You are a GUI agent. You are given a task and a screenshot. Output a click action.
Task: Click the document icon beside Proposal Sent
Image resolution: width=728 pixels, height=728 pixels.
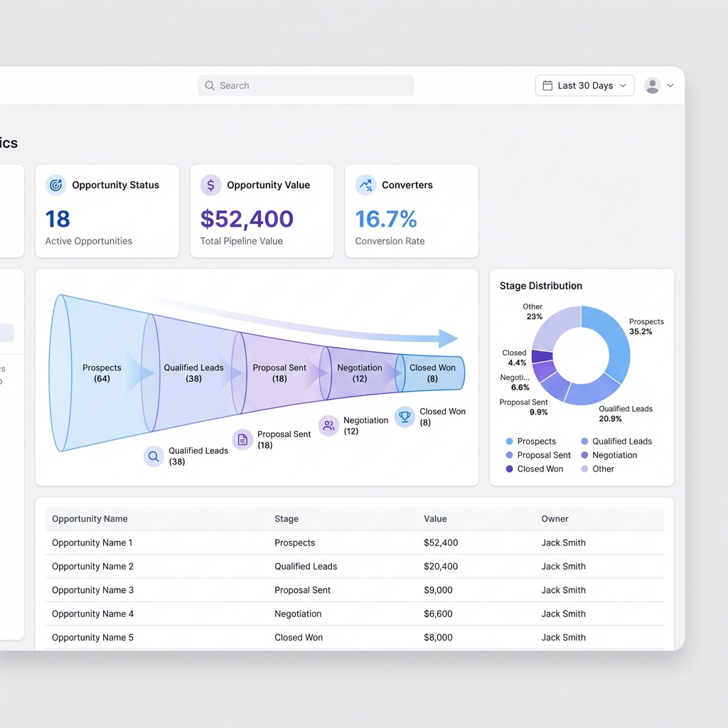point(243,441)
